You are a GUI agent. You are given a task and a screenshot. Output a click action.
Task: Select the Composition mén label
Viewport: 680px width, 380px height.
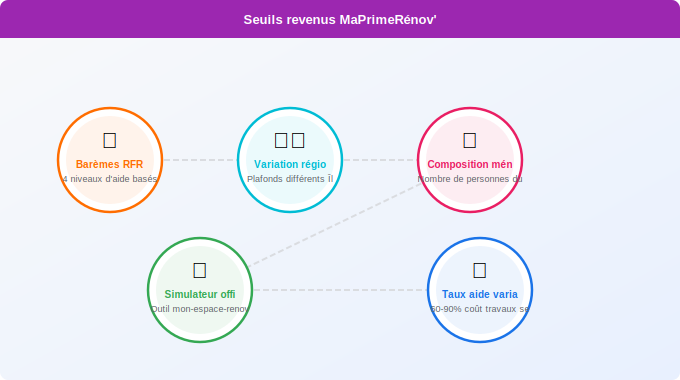(470, 164)
